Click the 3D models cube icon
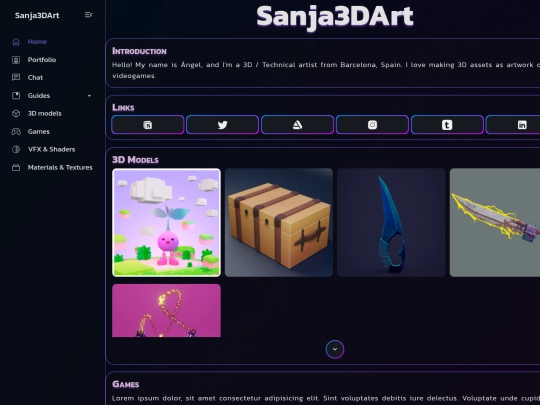 pyautogui.click(x=16, y=113)
